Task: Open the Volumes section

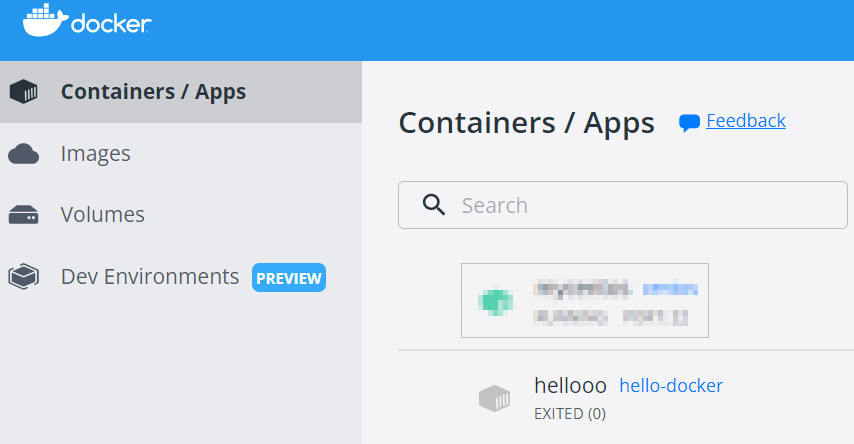Action: [102, 215]
